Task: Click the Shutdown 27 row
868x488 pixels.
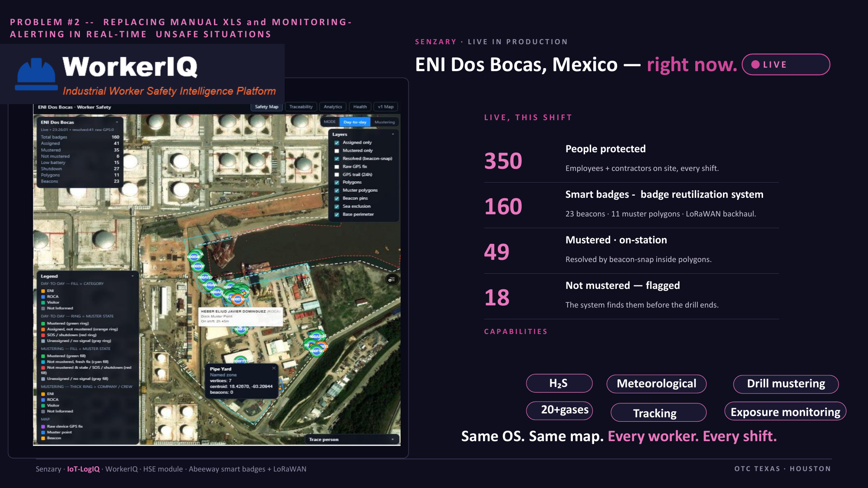Action: pyautogui.click(x=80, y=169)
